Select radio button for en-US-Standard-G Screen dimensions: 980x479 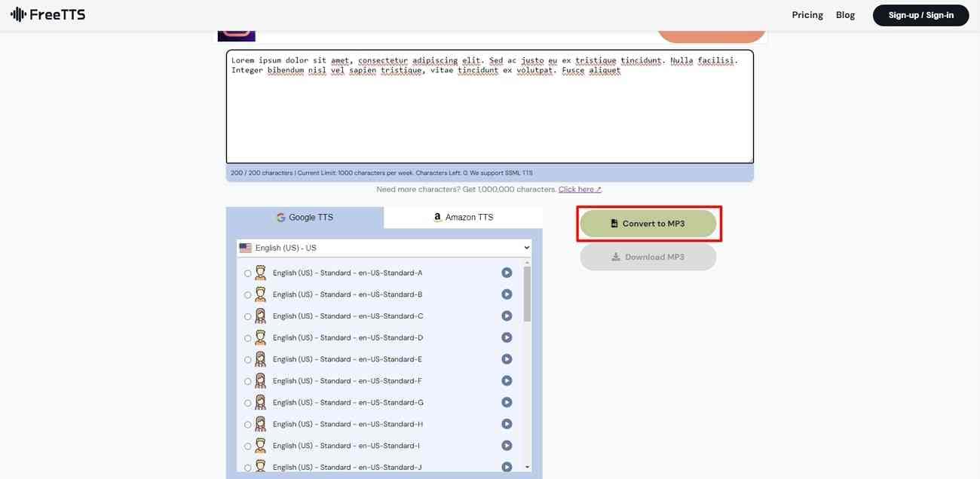click(x=247, y=403)
